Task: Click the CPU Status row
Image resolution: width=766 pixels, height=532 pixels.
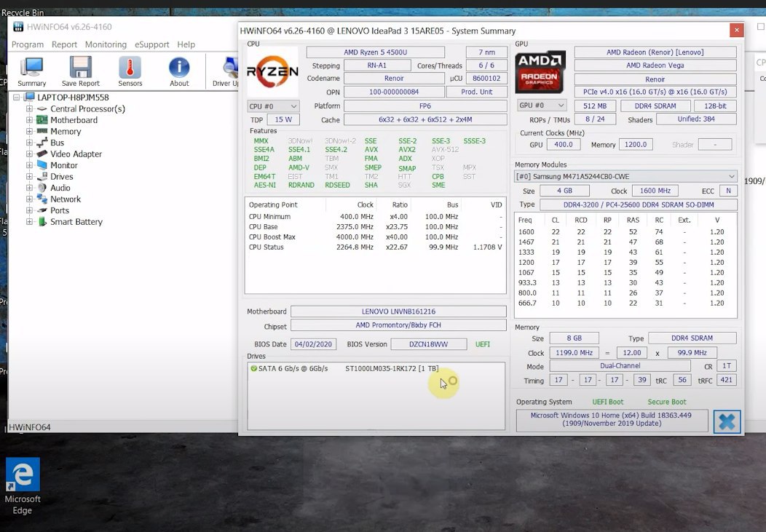Action: (375, 247)
